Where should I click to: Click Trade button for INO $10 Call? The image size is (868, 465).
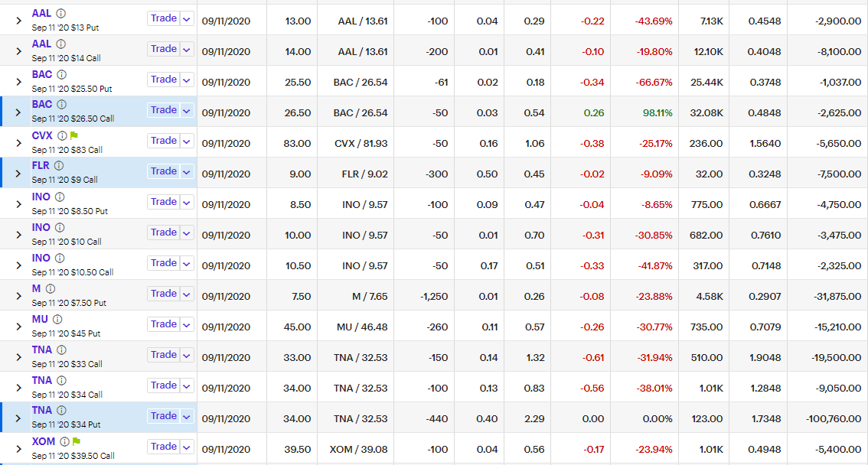click(x=164, y=232)
